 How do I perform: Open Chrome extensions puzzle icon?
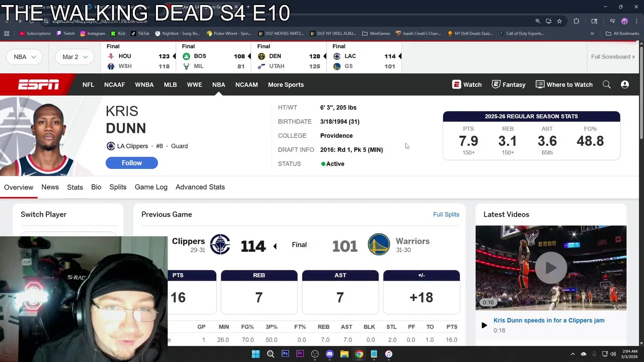[x=577, y=21]
